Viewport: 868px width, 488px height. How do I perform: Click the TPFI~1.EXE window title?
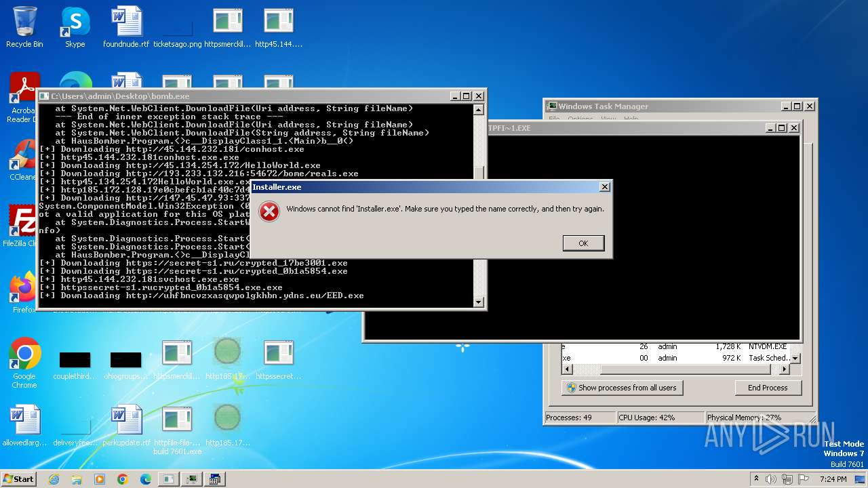pos(509,128)
